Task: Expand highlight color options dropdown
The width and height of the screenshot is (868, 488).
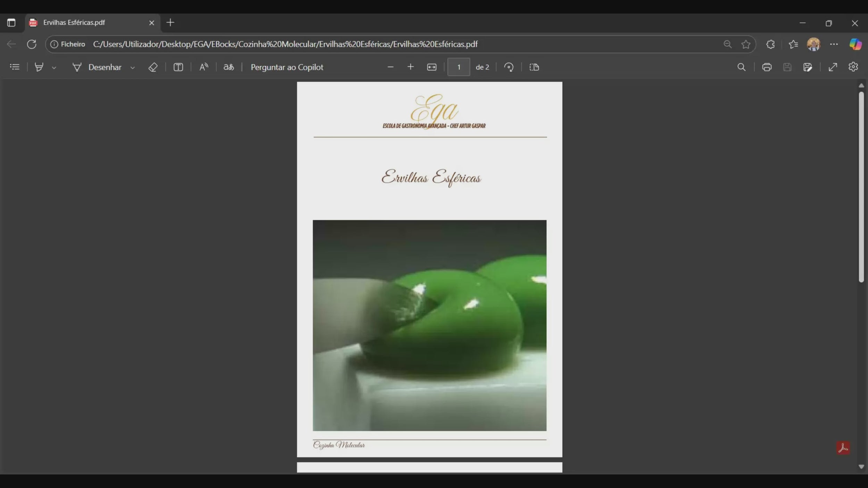Action: [54, 68]
